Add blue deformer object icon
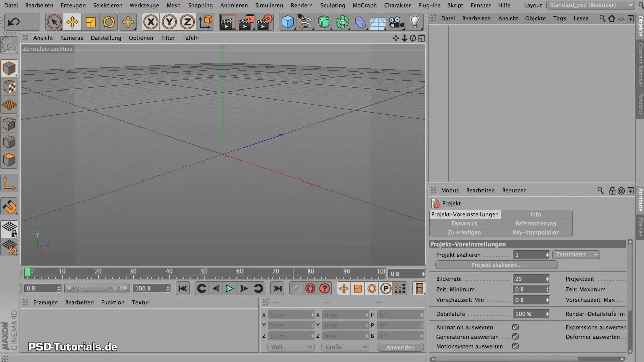 [x=360, y=22]
